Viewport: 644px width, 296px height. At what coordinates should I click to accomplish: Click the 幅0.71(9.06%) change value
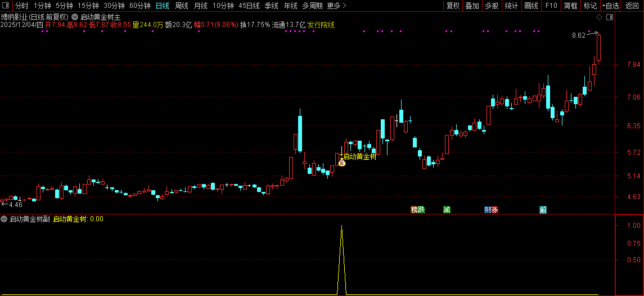(x=216, y=25)
